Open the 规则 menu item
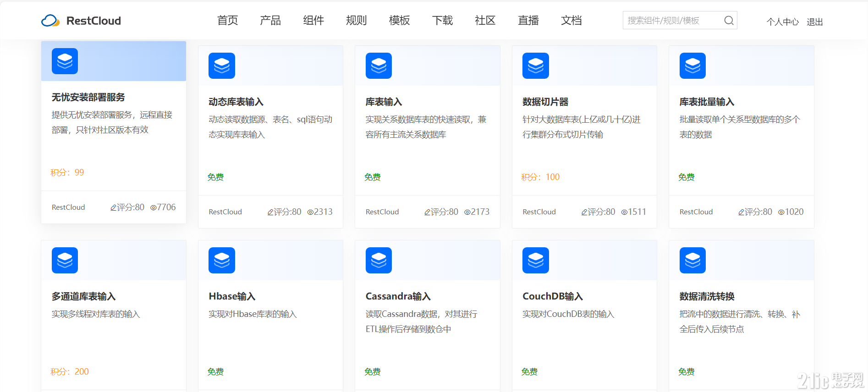Viewport: 868px width, 392px height. [357, 21]
